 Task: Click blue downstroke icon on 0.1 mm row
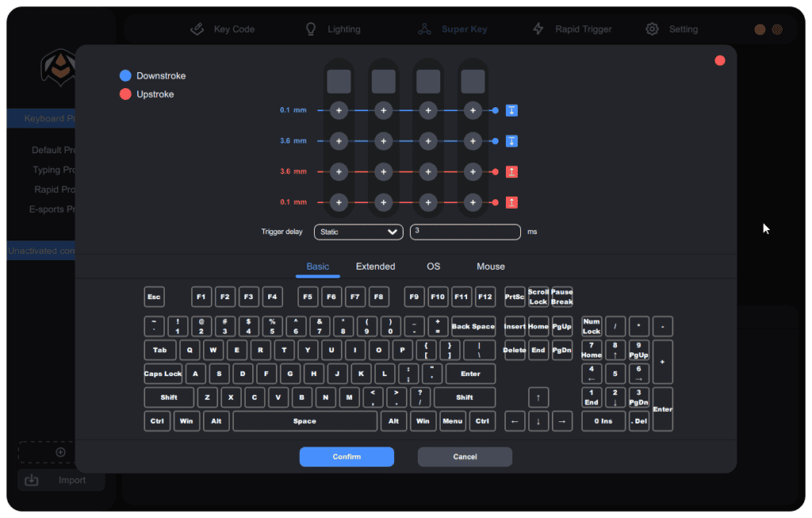pos(511,110)
